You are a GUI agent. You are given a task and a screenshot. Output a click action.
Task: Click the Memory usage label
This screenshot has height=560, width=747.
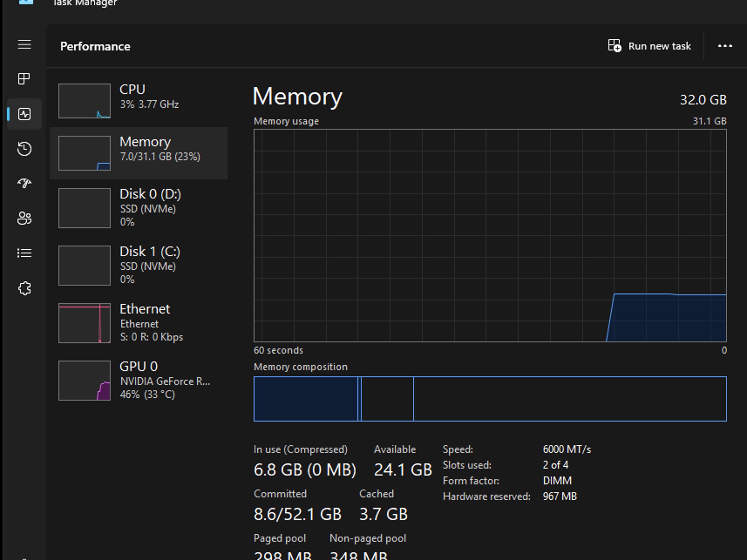pyautogui.click(x=286, y=121)
